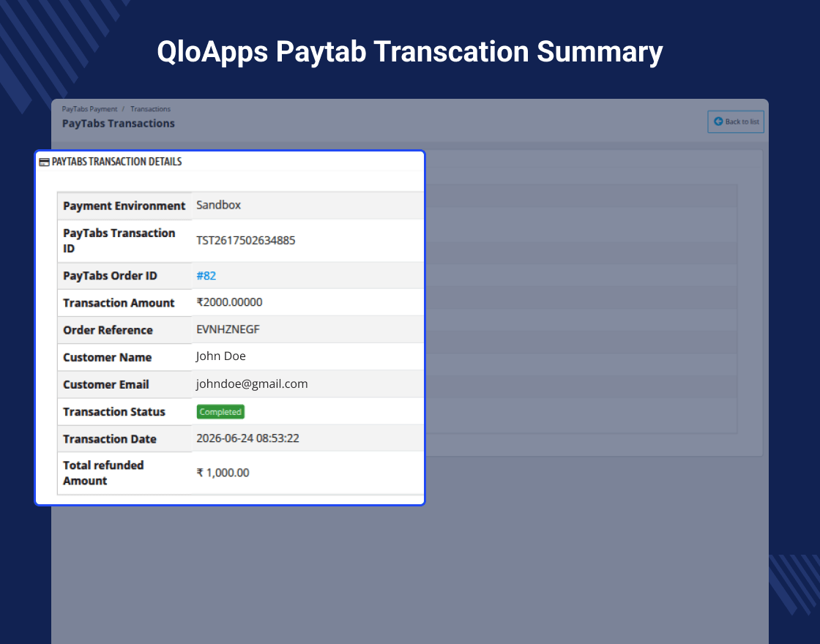Click the Payment Environment label
This screenshot has height=644, width=820.
pos(124,206)
